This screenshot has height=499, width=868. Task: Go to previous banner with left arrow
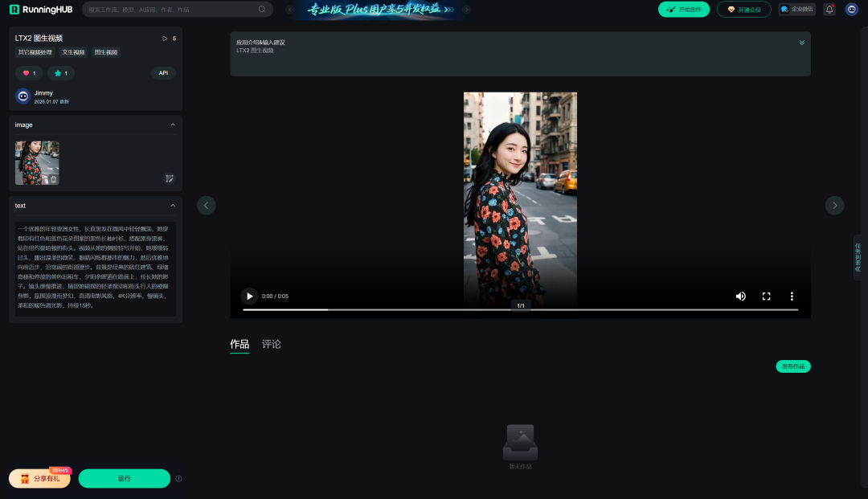(290, 10)
